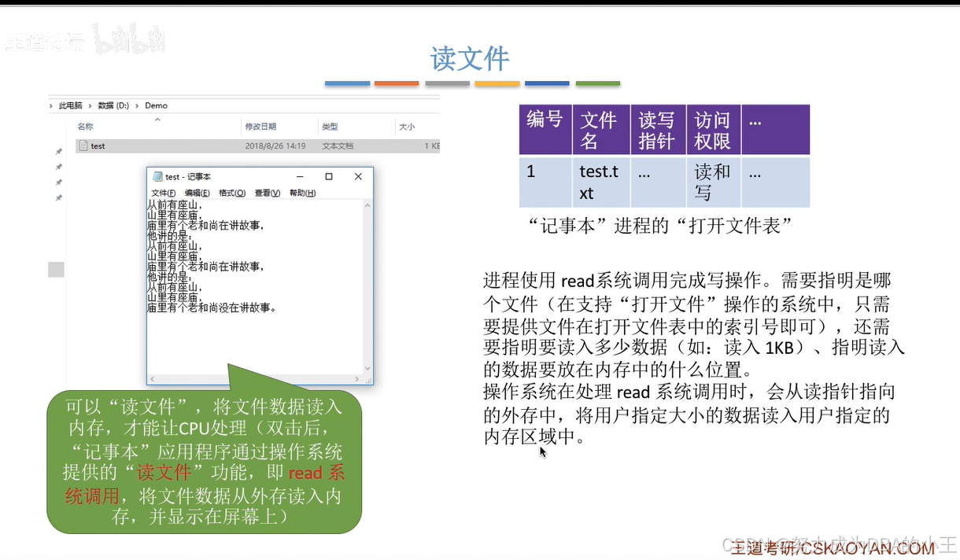
Task: Sort files by the 修改日期 column header
Action: (260, 127)
